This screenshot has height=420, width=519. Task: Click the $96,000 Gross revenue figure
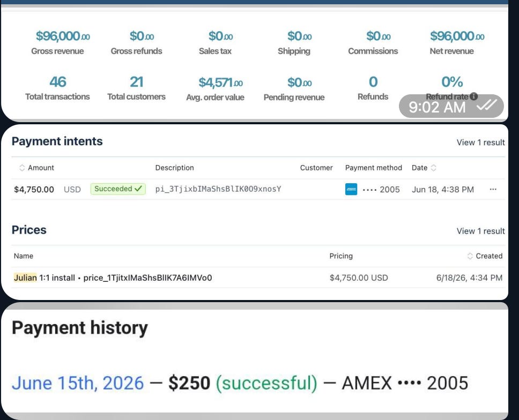[63, 36]
